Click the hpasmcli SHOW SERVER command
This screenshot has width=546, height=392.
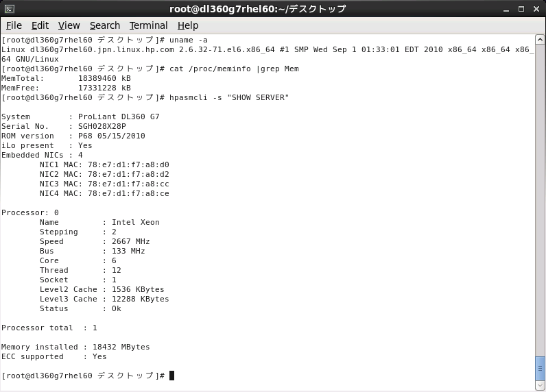(x=229, y=98)
